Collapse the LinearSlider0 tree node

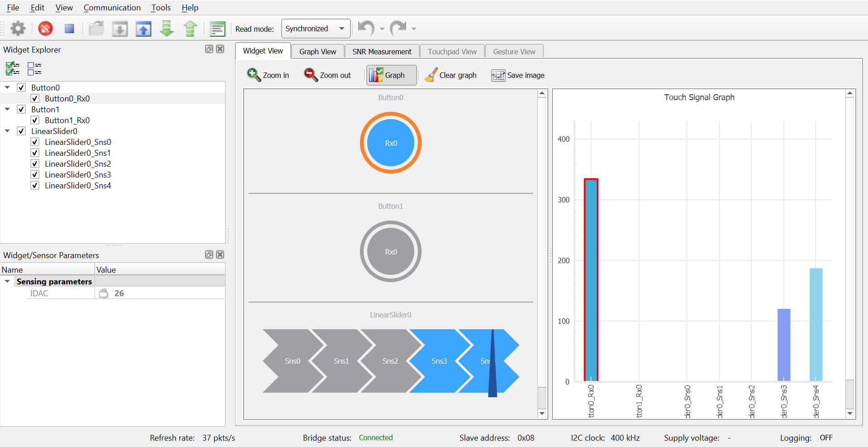pyautogui.click(x=7, y=131)
